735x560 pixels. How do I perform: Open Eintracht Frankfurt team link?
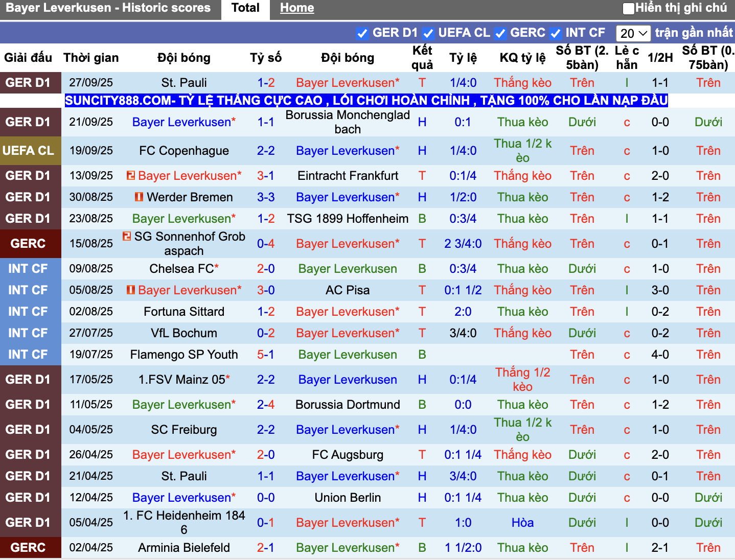click(348, 176)
